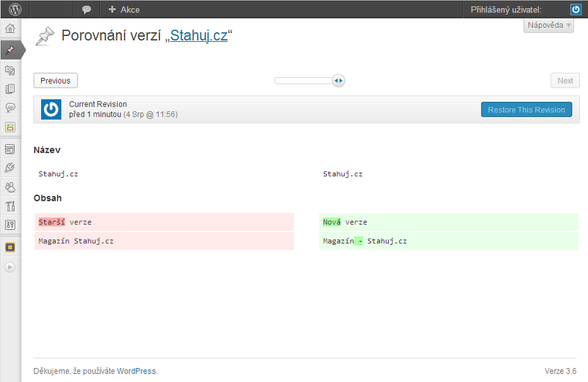
Task: Open Posts pushpin sidebar icon
Action: [10, 50]
